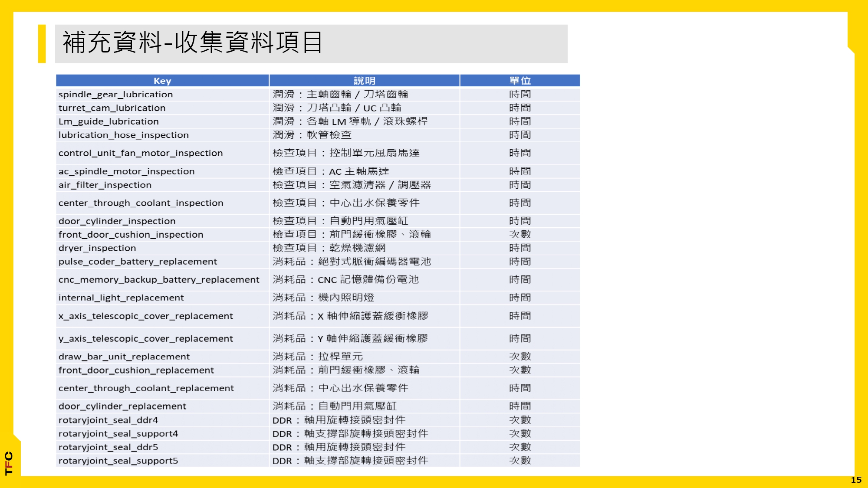Select the 說明 column header
Screen dimensions: 868x488
tap(365, 81)
